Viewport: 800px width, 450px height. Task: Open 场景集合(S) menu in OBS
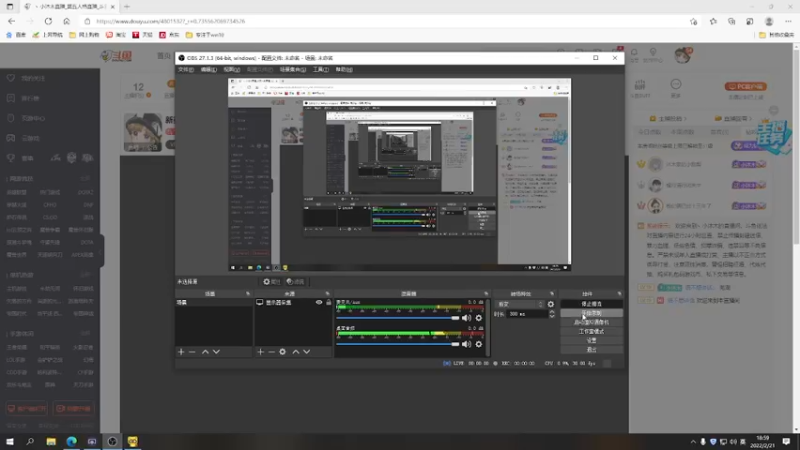(293, 69)
